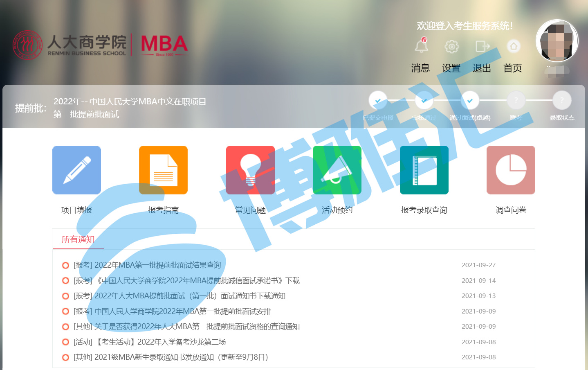Click the 活动预约 label text
This screenshot has height=370, width=588.
337,210
